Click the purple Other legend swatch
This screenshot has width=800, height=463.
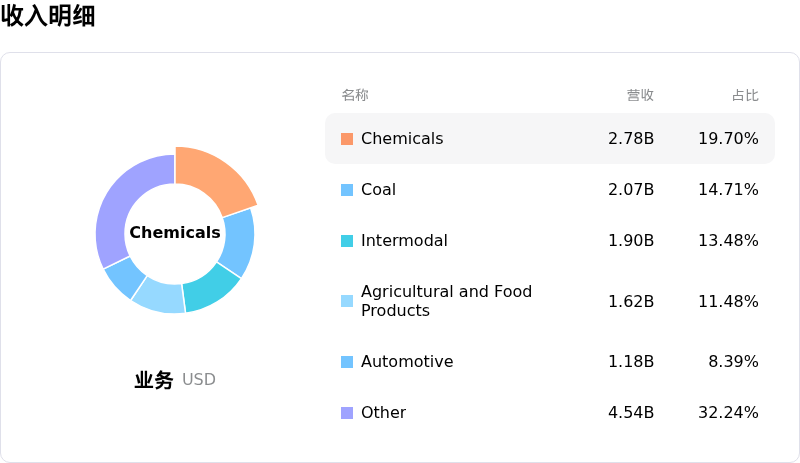[x=347, y=413]
